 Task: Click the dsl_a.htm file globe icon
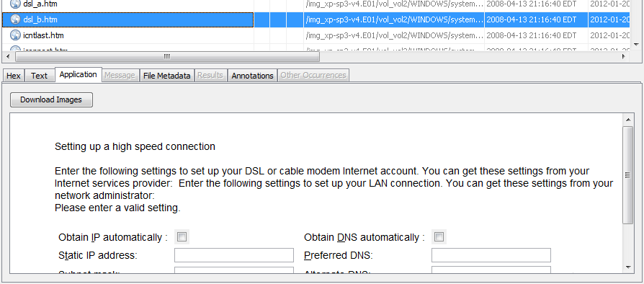(x=15, y=4)
